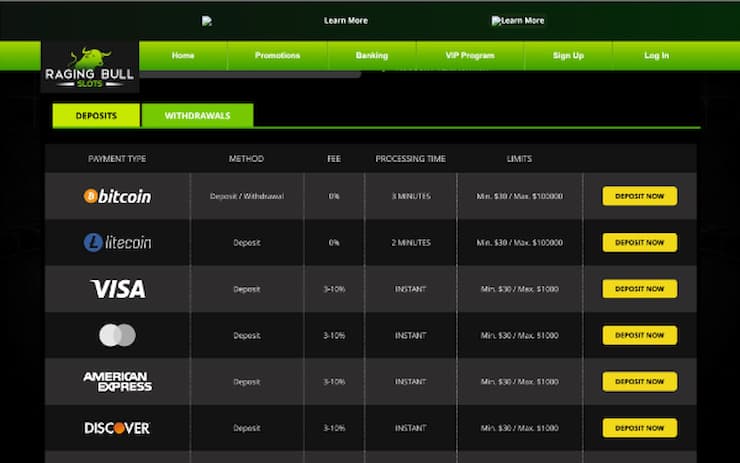740x463 pixels.
Task: Select Sign Up in navigation bar
Action: pos(568,56)
